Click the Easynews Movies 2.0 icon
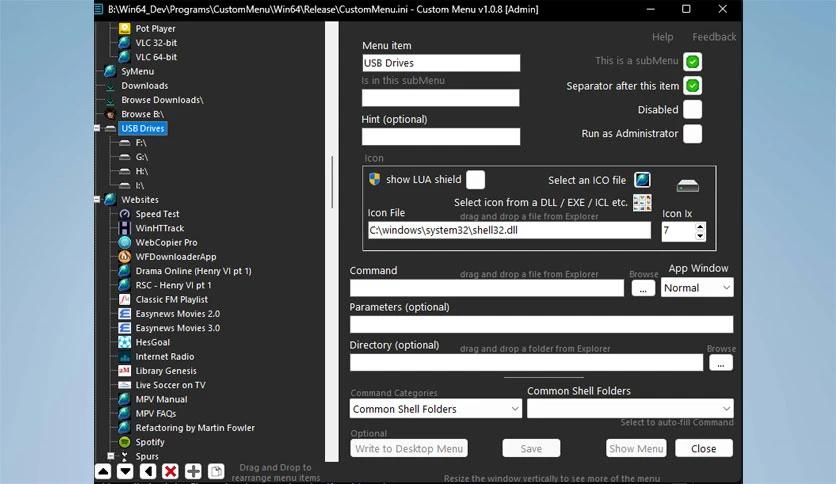Image resolution: width=836 pixels, height=484 pixels. [124, 314]
